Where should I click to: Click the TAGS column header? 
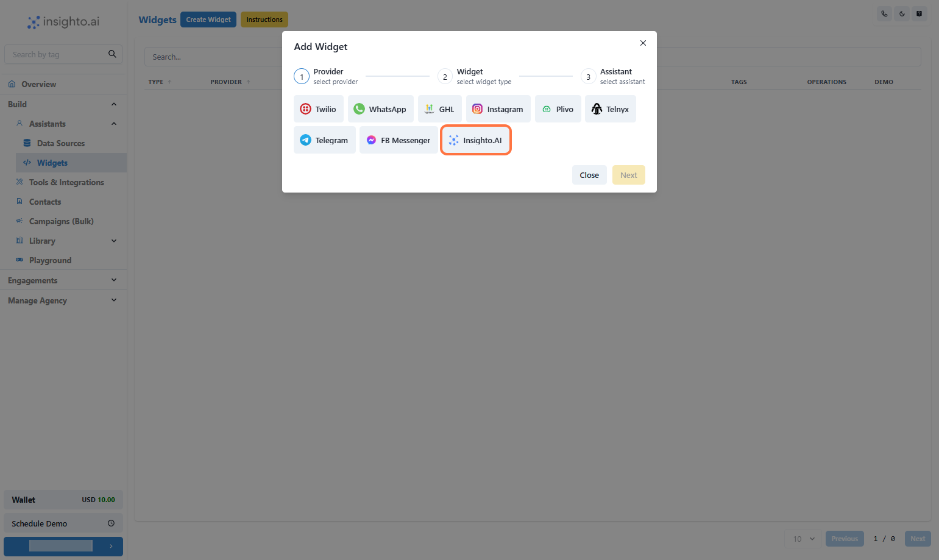pos(739,82)
